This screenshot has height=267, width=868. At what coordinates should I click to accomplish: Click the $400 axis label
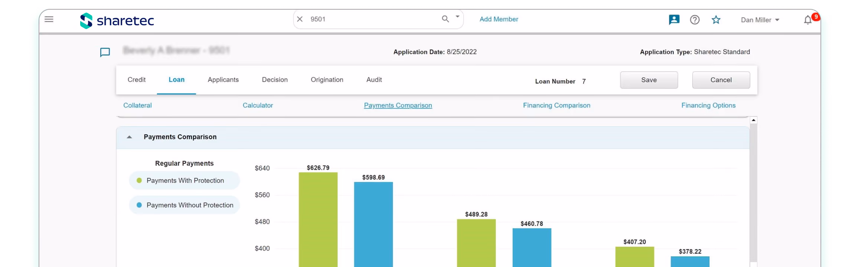pyautogui.click(x=262, y=248)
